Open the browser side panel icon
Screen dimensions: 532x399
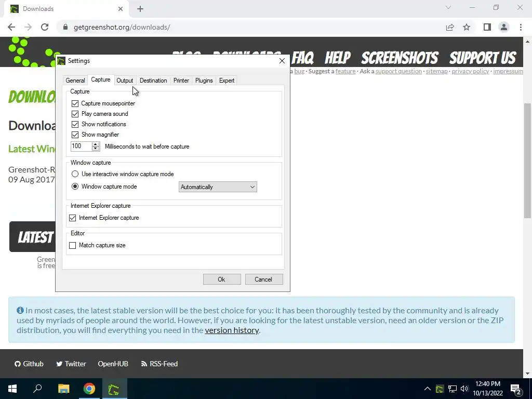[x=487, y=27]
